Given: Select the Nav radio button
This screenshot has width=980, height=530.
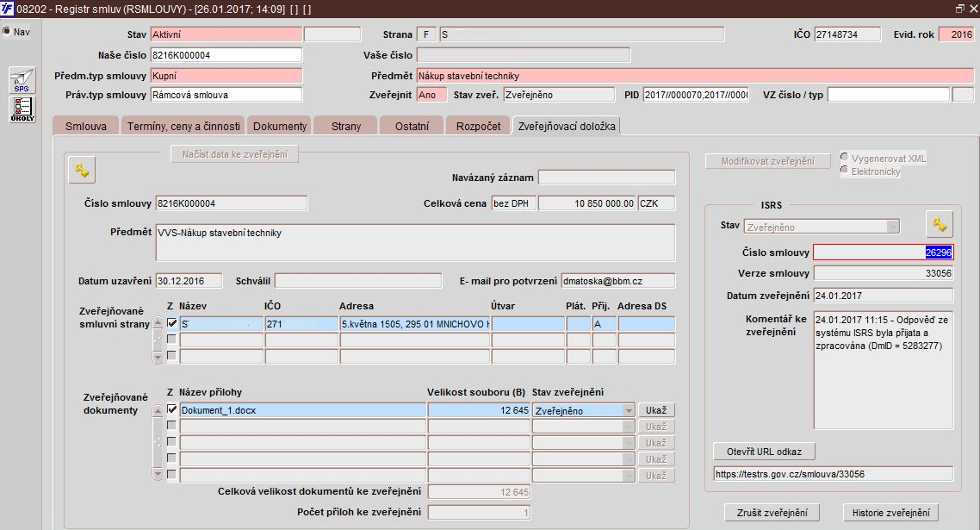Looking at the screenshot, I should point(7,31).
